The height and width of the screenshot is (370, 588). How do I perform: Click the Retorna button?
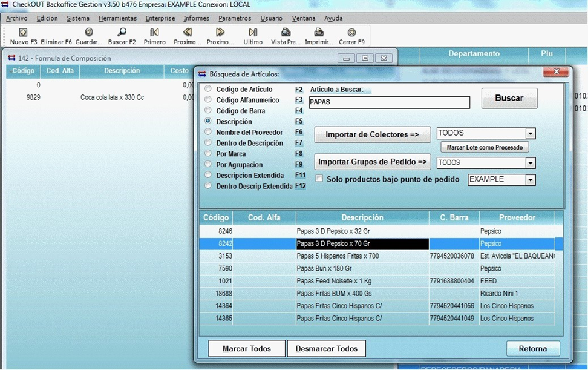533,349
